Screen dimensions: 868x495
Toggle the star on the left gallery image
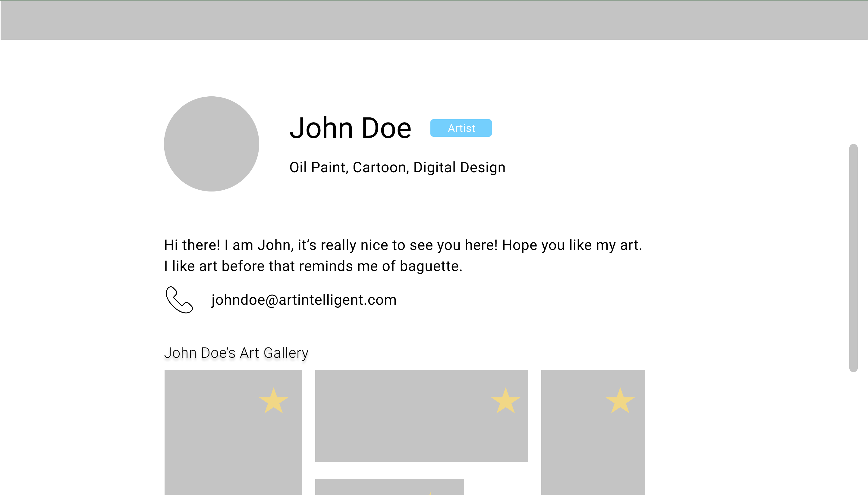tap(274, 400)
